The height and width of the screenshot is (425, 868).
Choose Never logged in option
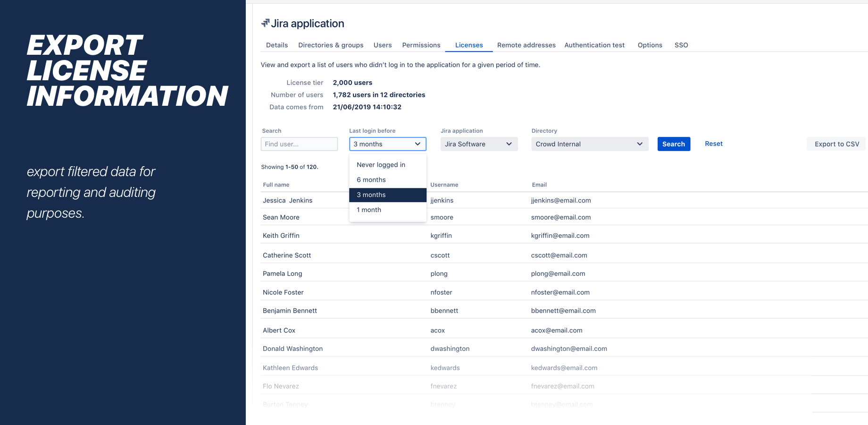click(x=388, y=165)
